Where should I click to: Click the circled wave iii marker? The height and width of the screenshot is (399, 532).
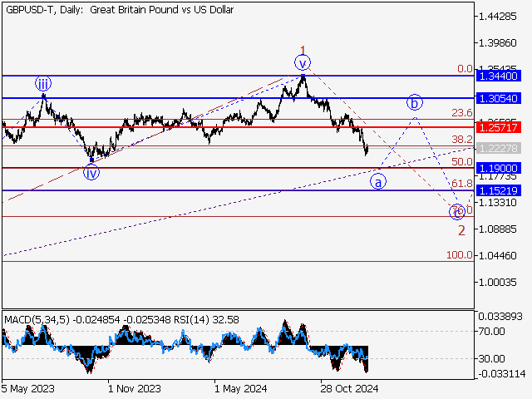pyautogui.click(x=42, y=83)
